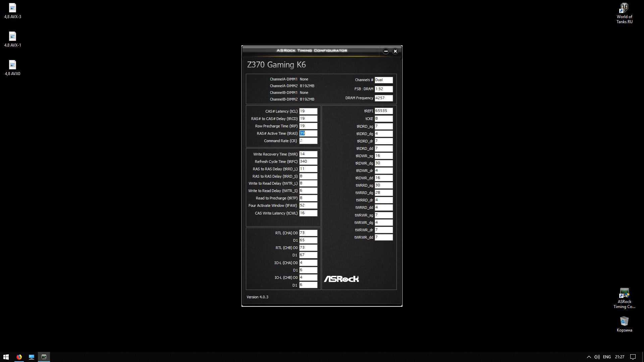Click the taskbar clock showing 21:27
The width and height of the screenshot is (644, 362).
pos(620,357)
